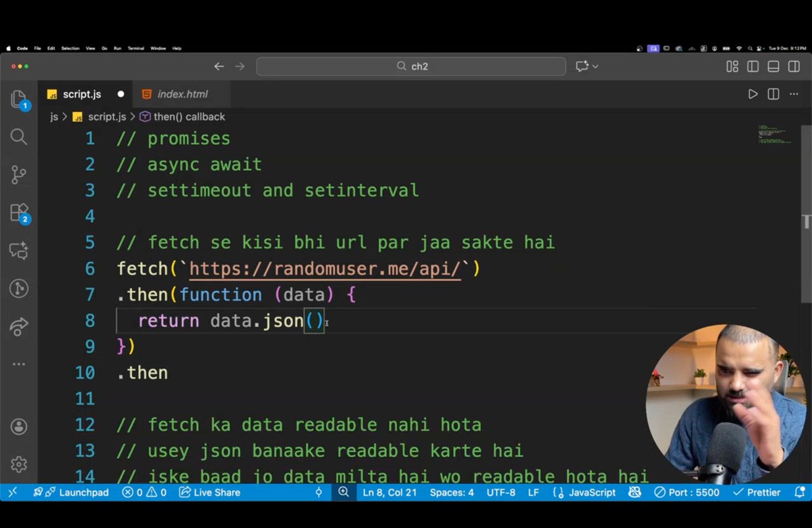Toggle the primary side bar
This screenshot has width=812, height=528.
point(753,66)
